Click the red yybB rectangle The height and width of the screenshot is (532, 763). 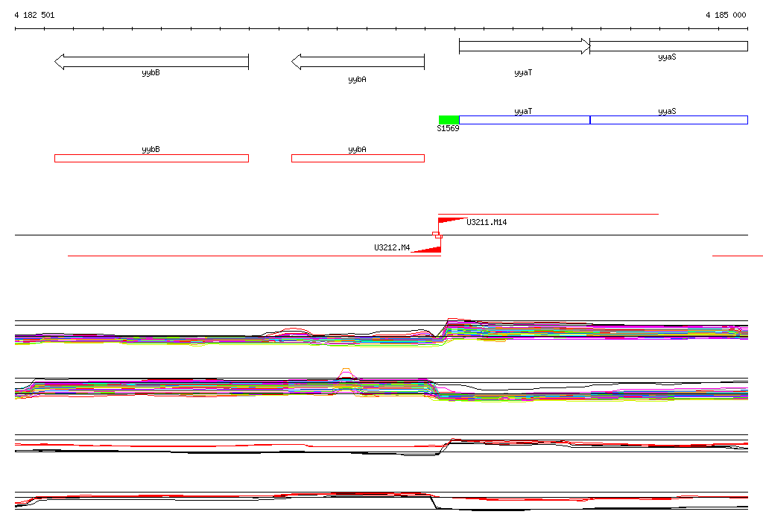(151, 158)
